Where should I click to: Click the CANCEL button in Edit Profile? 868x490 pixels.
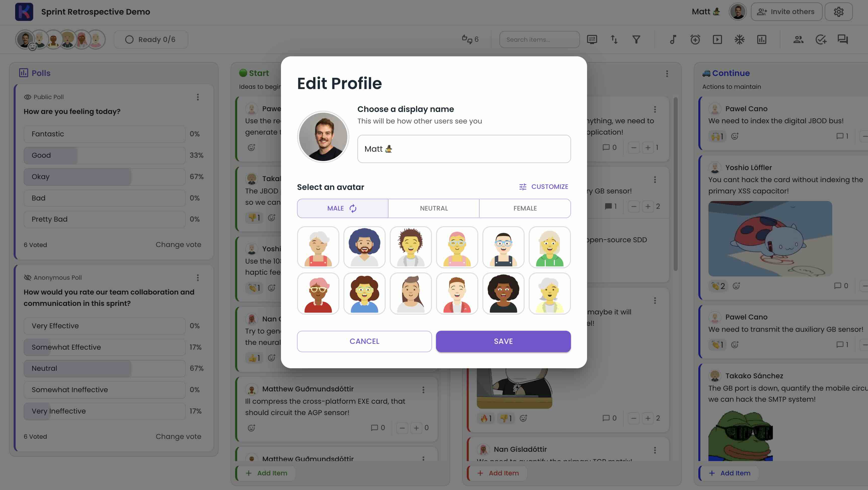click(364, 341)
